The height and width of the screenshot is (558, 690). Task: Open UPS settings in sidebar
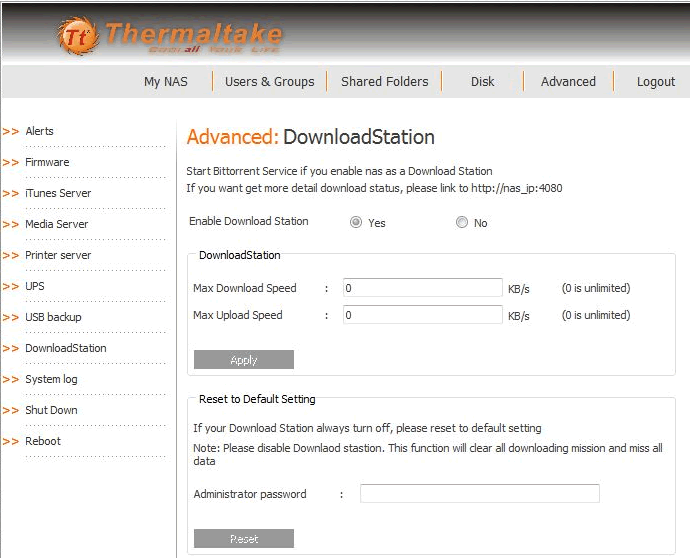[35, 286]
